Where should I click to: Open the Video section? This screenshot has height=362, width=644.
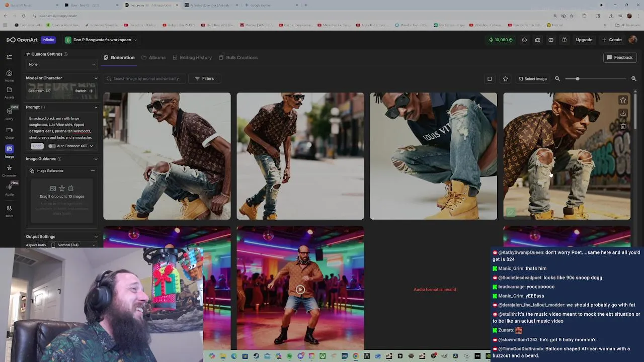click(9, 133)
